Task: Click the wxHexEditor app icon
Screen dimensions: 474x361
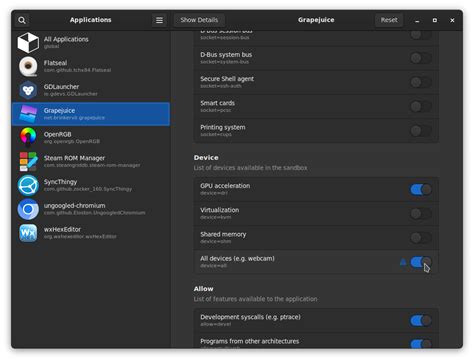Action: (x=28, y=233)
